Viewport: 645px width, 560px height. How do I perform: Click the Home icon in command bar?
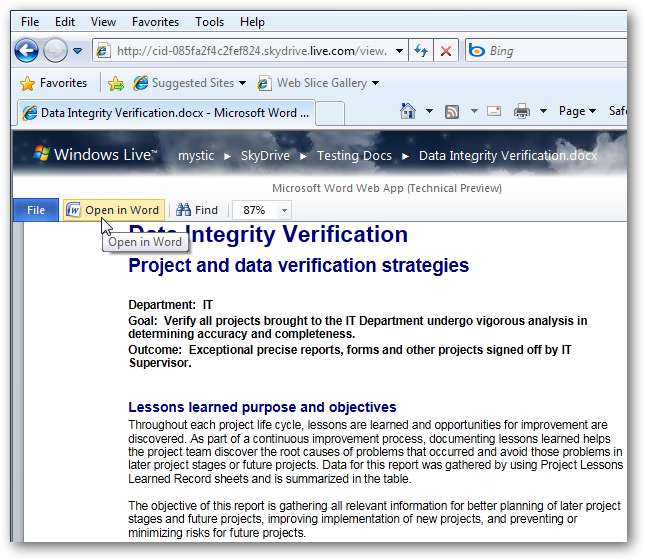pyautogui.click(x=408, y=111)
